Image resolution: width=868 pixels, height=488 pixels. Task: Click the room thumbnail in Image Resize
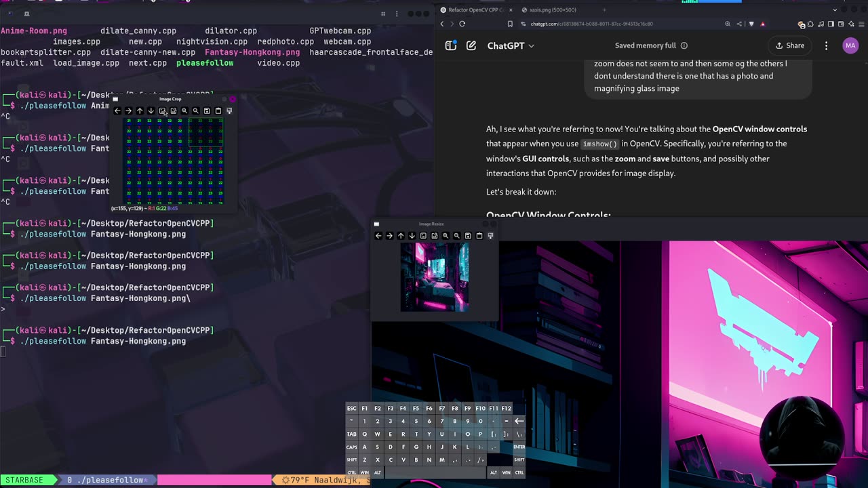435,277
